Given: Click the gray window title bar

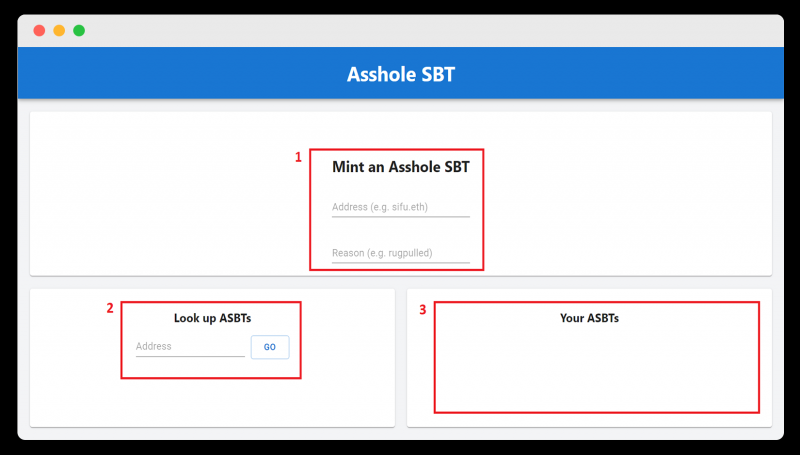Looking at the screenshot, I should tap(401, 31).
